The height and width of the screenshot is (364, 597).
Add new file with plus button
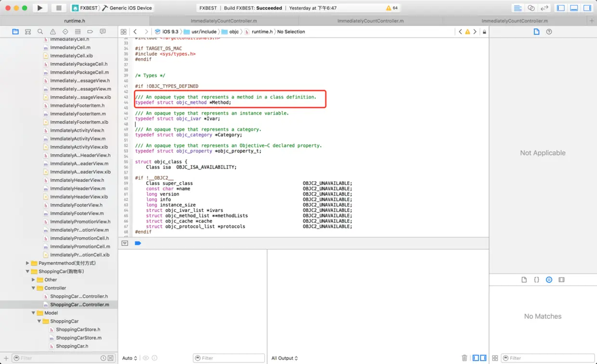tap(6, 358)
